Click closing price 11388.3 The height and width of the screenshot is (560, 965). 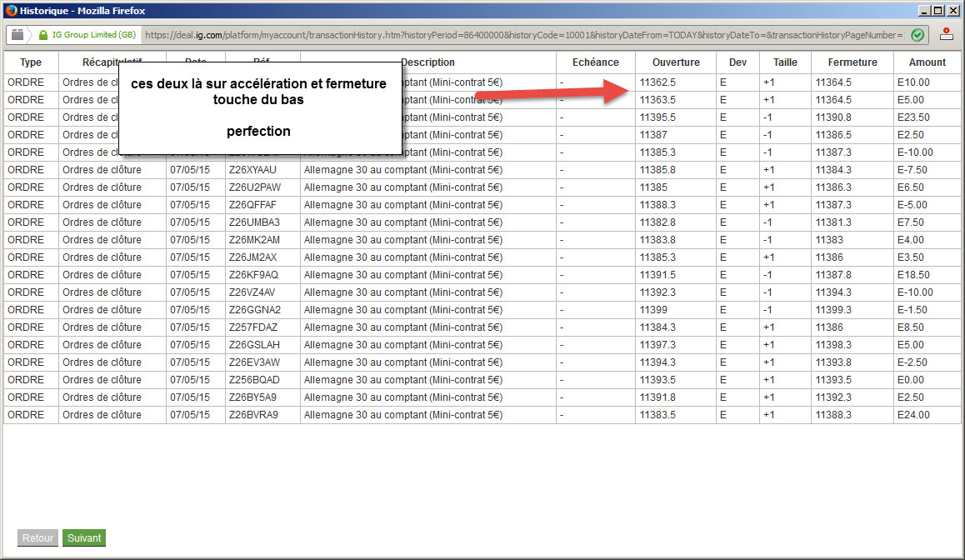click(x=833, y=415)
